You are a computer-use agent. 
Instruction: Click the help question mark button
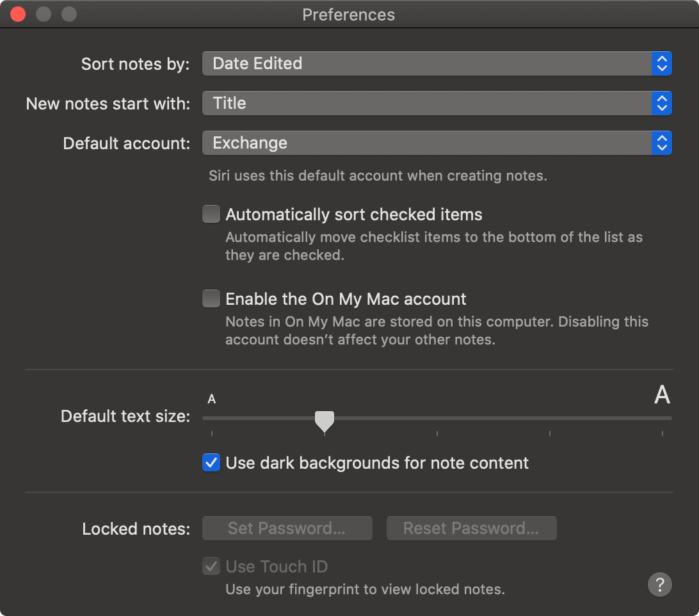pyautogui.click(x=660, y=584)
